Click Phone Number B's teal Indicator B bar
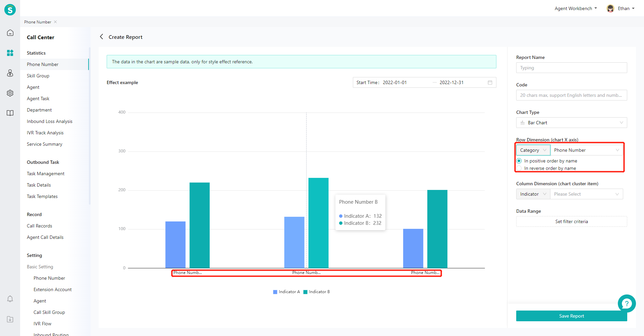 pos(318,223)
